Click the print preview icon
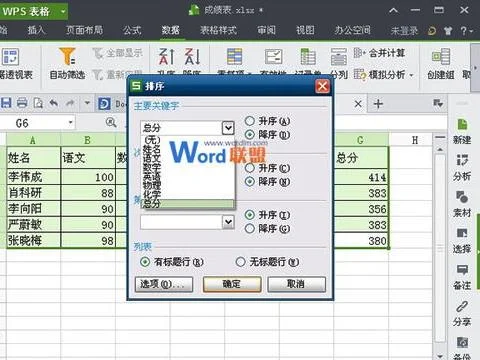This screenshot has width=480, height=360. point(38,103)
